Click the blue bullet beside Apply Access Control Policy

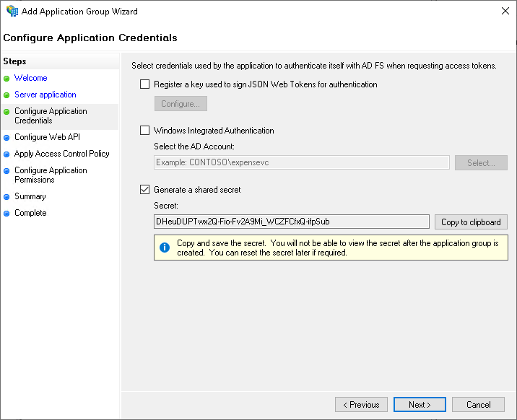pyautogui.click(x=7, y=154)
